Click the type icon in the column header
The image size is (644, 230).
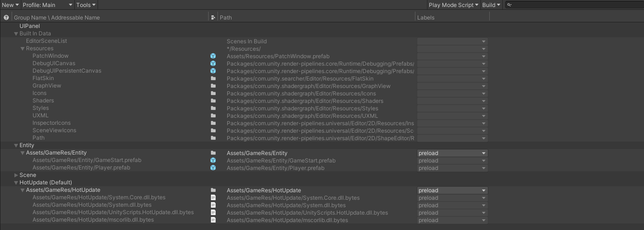[213, 17]
